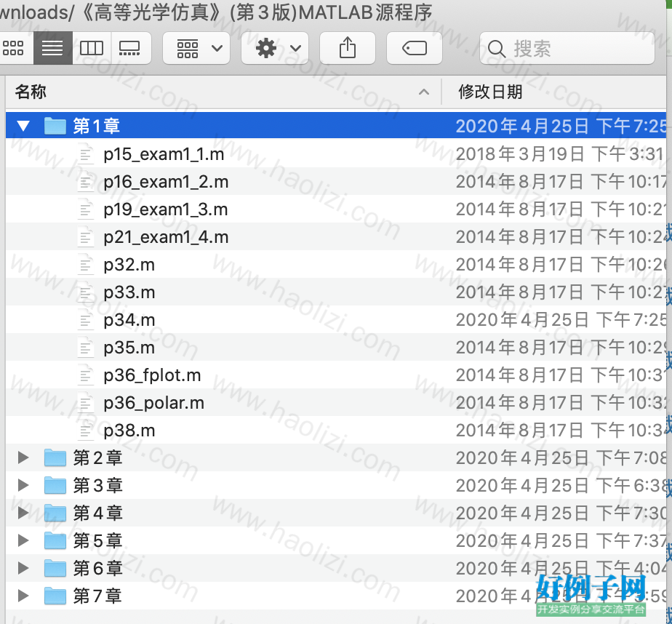Select the file name p19_exam1_3.m
Viewport: 672px width, 624px height.
165,210
